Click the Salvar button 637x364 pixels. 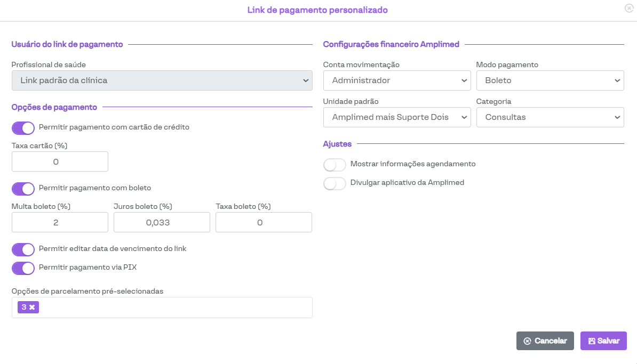point(603,341)
